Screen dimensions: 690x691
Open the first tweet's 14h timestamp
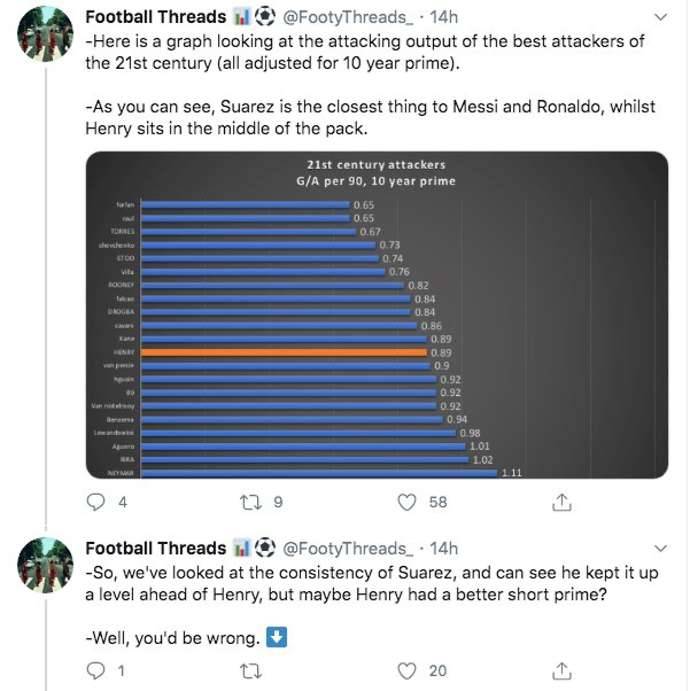point(443,17)
